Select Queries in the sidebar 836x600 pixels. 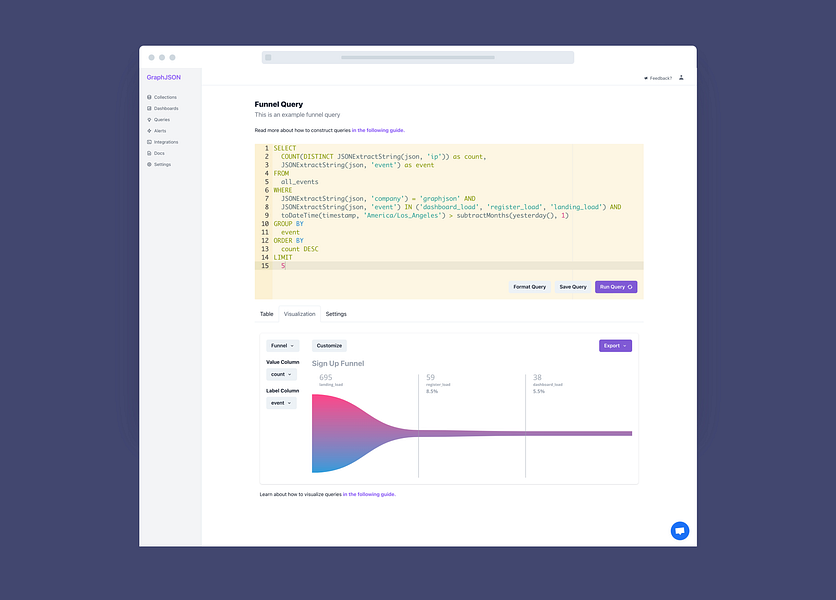point(162,119)
